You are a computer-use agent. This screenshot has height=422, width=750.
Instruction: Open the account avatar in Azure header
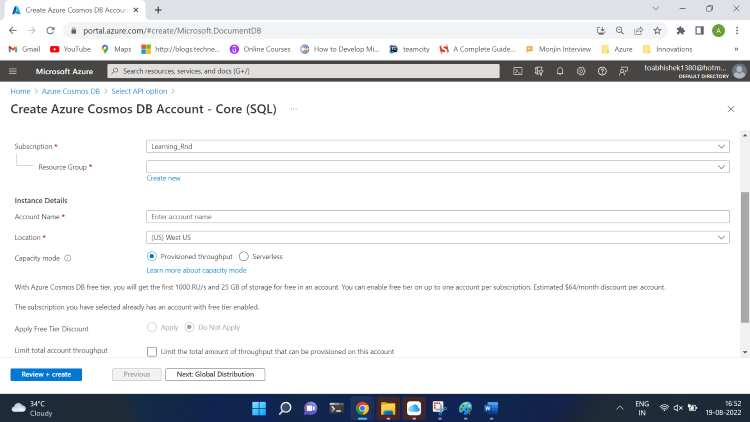pyautogui.click(x=739, y=71)
